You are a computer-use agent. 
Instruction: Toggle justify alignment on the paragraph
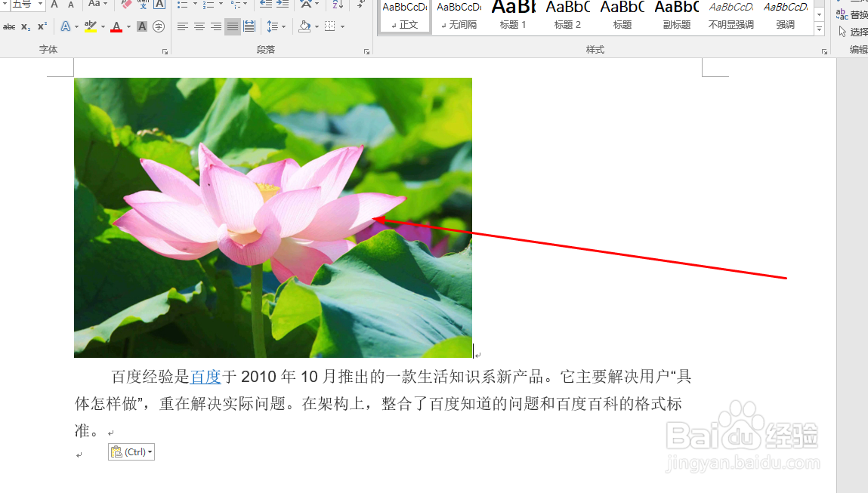(231, 25)
